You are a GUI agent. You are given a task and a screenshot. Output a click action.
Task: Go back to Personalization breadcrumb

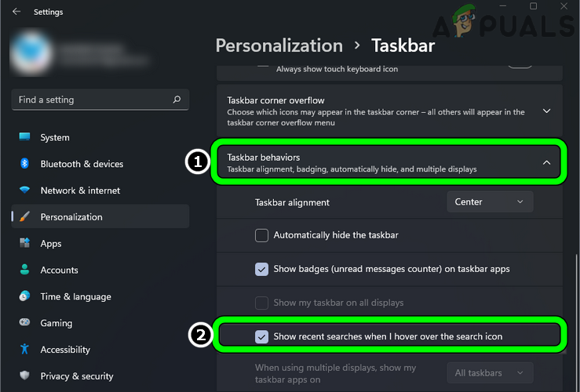[x=279, y=45]
